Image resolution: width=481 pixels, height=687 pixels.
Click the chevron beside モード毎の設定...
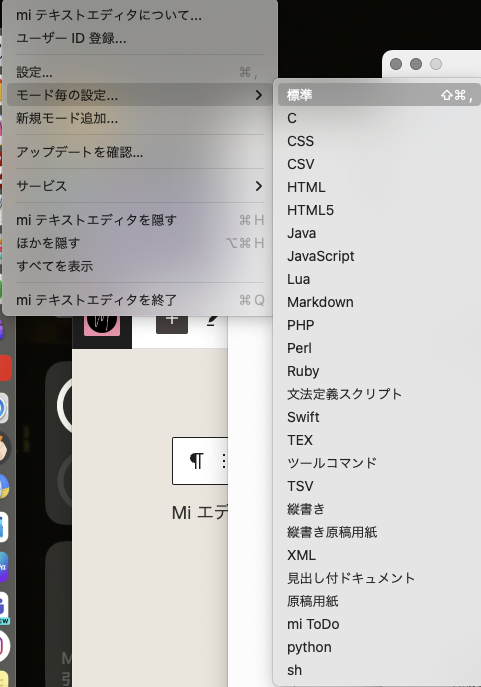coord(259,95)
